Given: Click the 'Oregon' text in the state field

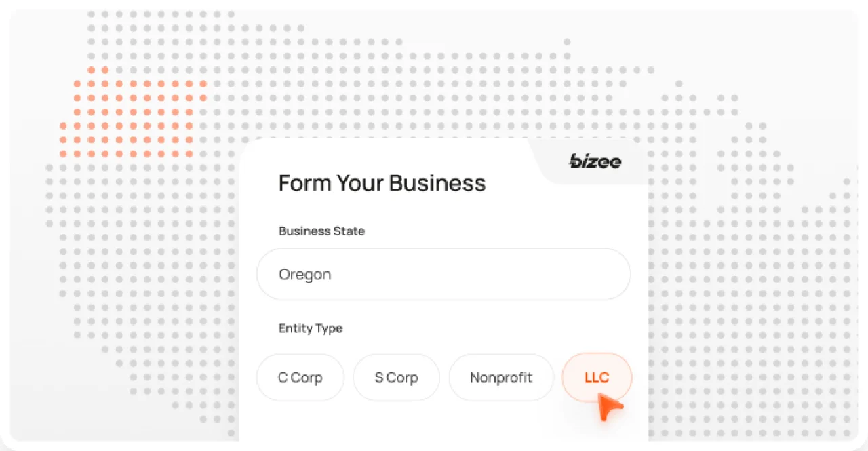Looking at the screenshot, I should click(305, 275).
